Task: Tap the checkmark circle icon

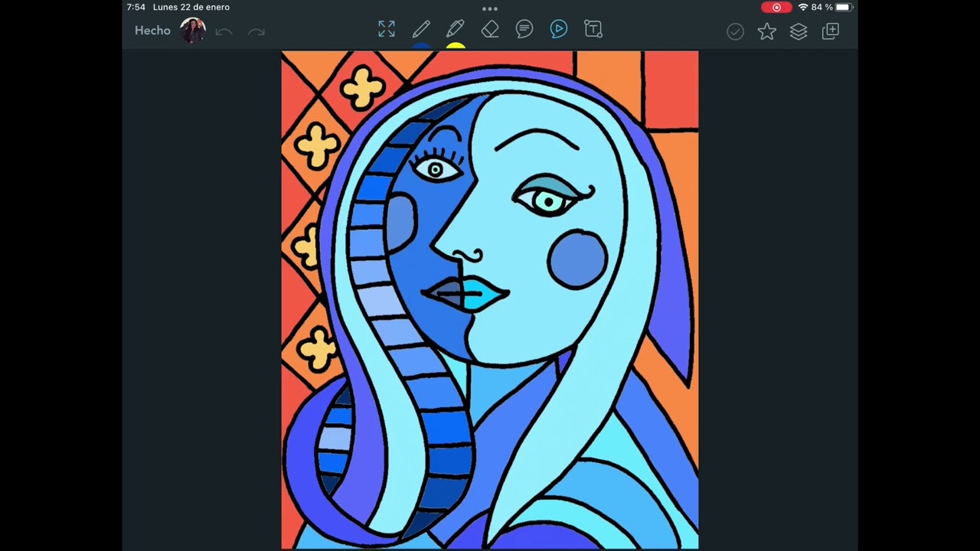Action: point(735,31)
